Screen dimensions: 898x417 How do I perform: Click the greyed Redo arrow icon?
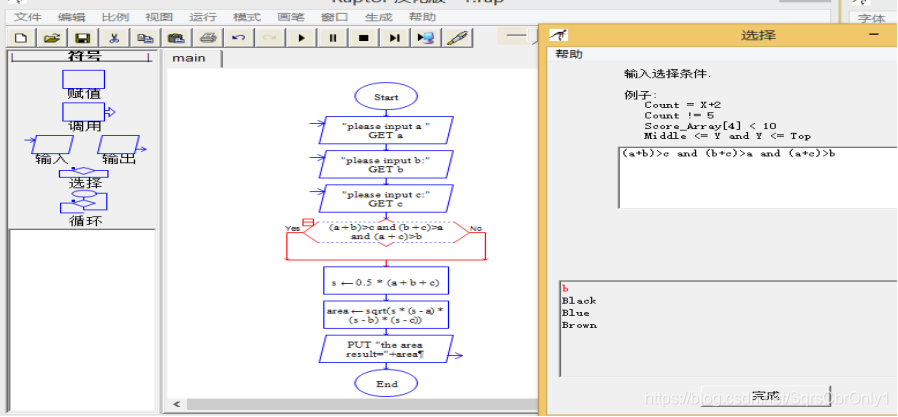coord(269,38)
